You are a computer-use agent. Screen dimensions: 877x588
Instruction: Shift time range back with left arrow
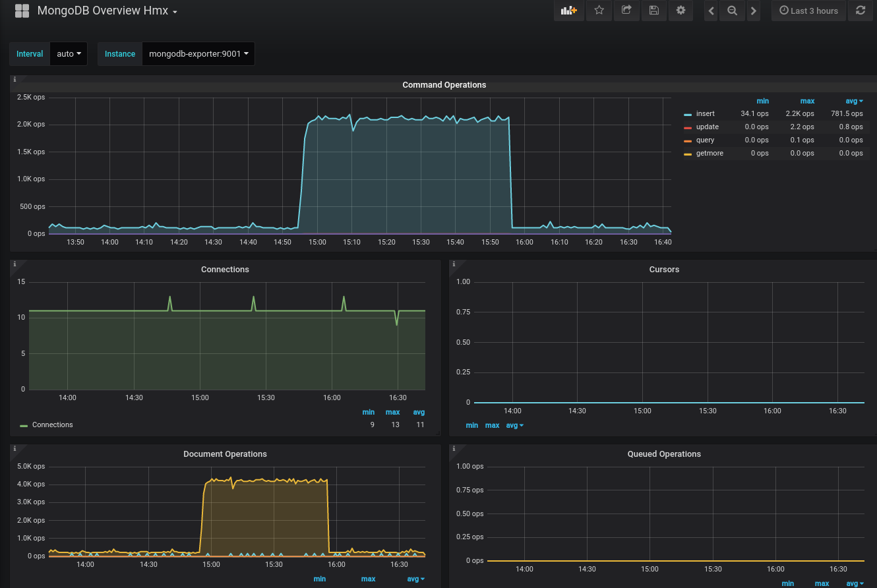point(711,11)
